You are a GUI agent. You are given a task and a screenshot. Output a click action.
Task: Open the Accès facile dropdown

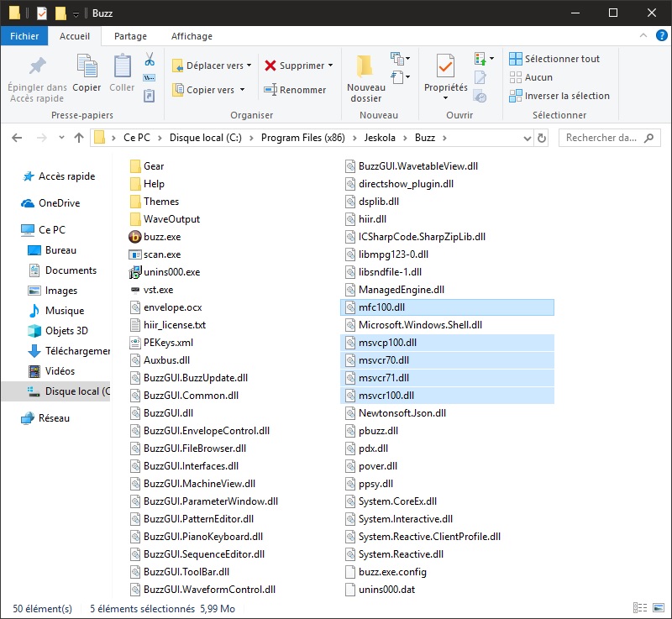pos(401,77)
